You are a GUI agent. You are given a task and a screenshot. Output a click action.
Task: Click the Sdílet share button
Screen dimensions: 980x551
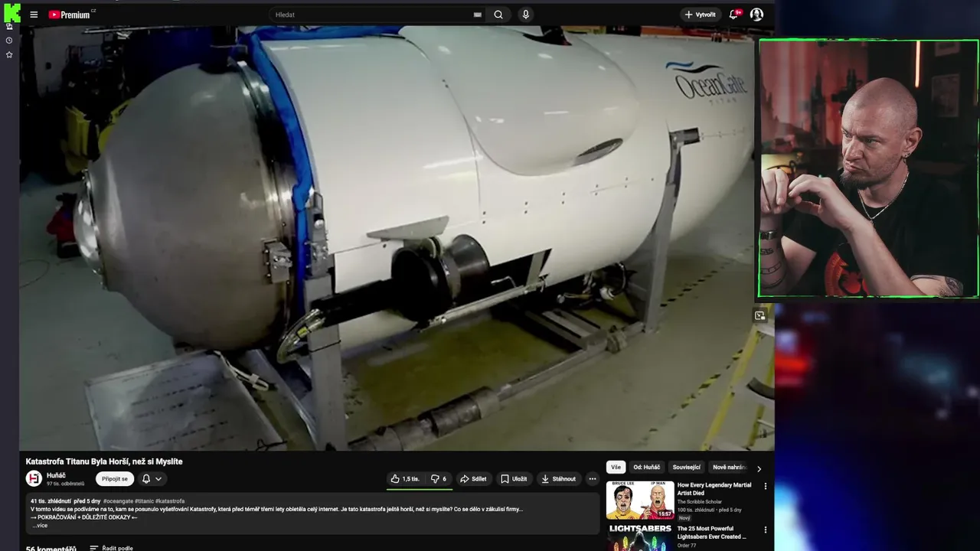click(x=473, y=479)
